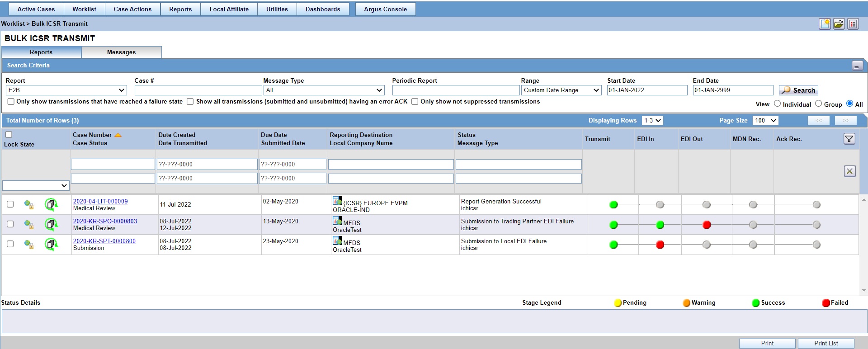
Task: Click green report icon for case 2020-KR-SPO-0000803
Action: point(51,225)
